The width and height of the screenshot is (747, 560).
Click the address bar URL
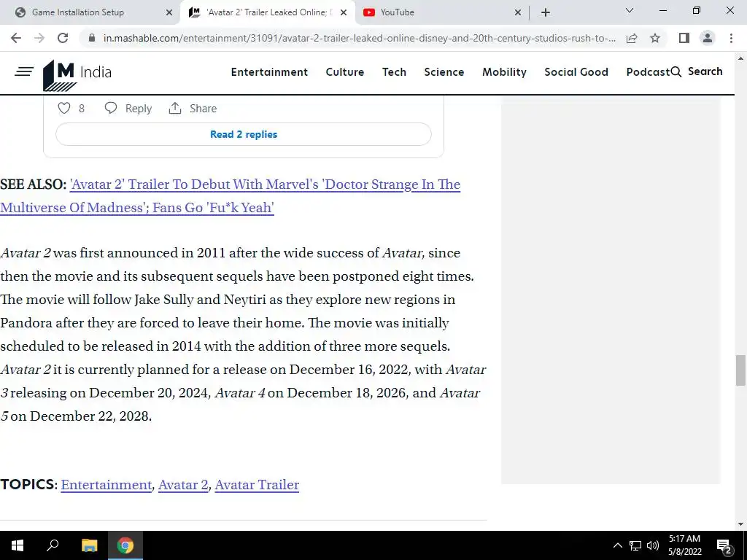click(x=359, y=38)
